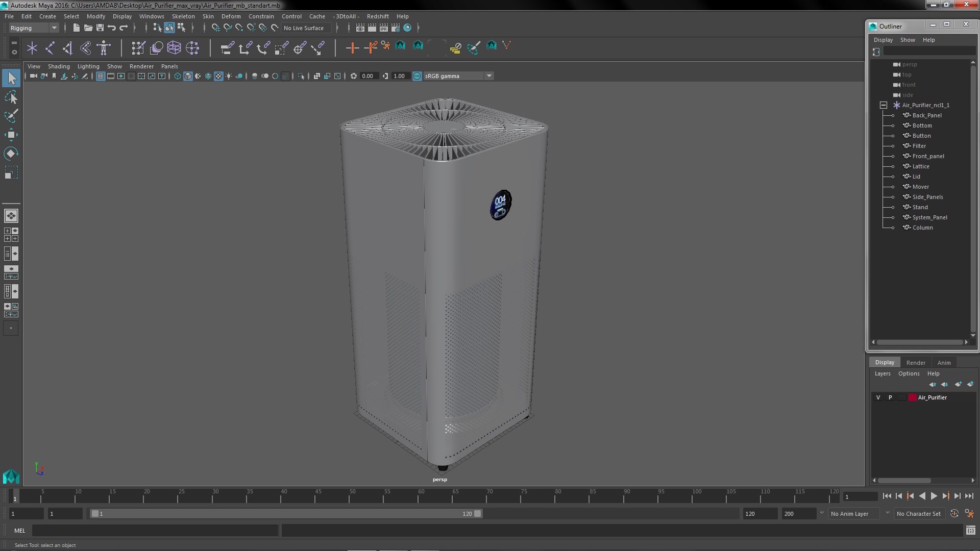980x551 pixels.
Task: Activate the Lasso select tool
Action: [11, 97]
